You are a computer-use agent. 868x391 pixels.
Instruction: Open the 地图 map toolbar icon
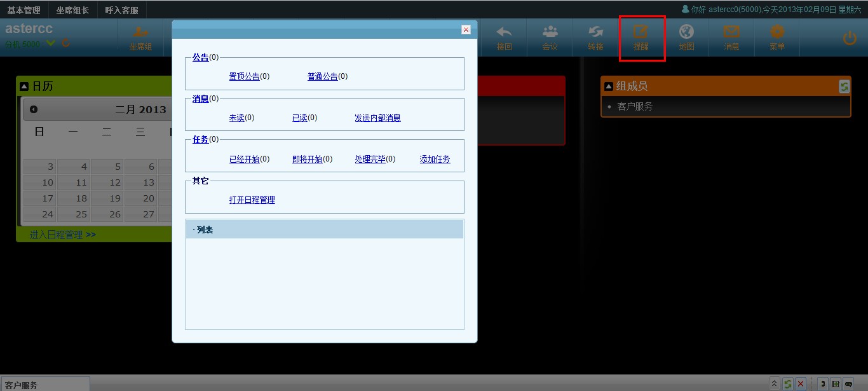click(x=686, y=37)
